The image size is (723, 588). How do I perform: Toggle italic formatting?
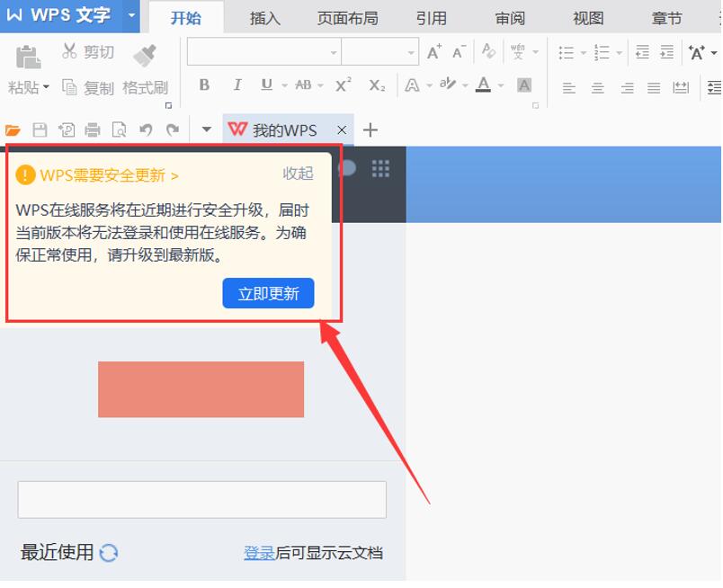click(237, 85)
